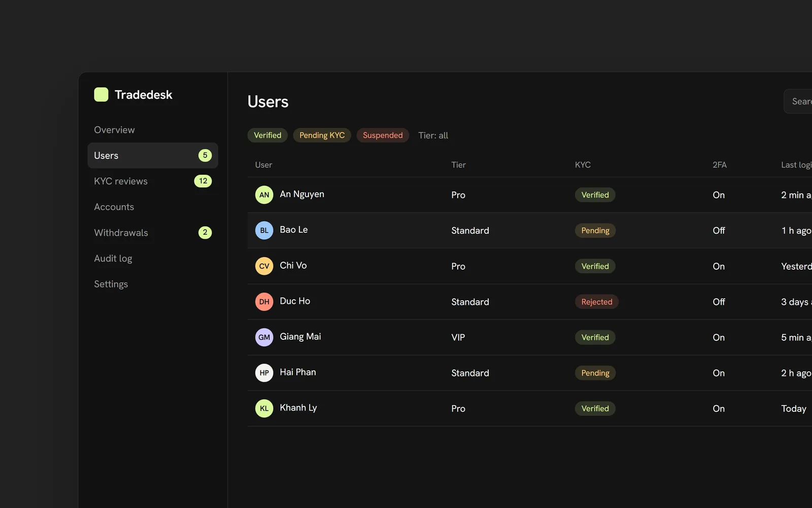
Task: Select An Nguyen's AN avatar
Action: pyautogui.click(x=264, y=195)
